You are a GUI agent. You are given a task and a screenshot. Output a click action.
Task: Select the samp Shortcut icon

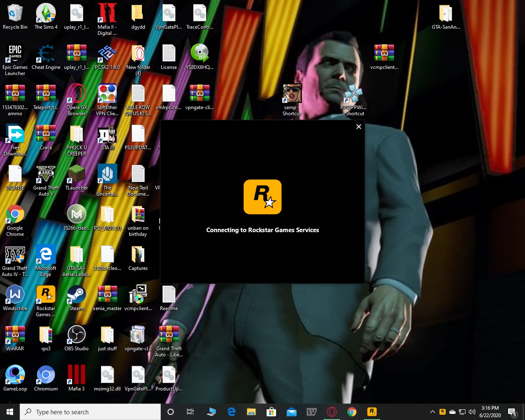point(292,100)
